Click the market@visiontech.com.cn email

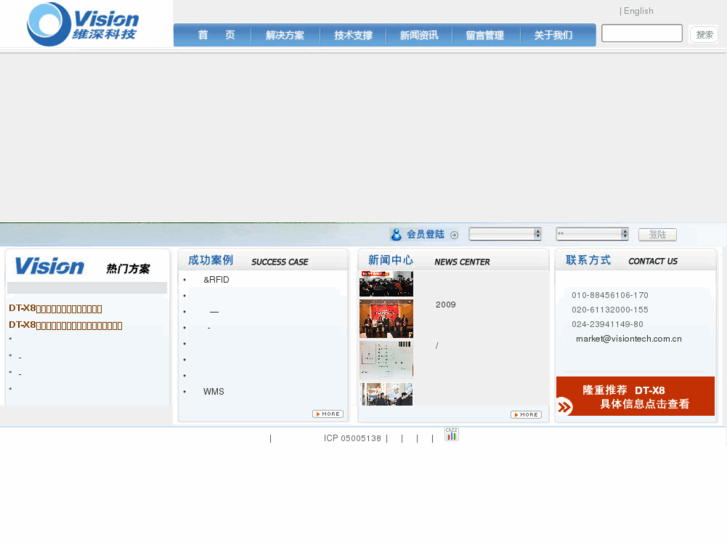point(629,339)
